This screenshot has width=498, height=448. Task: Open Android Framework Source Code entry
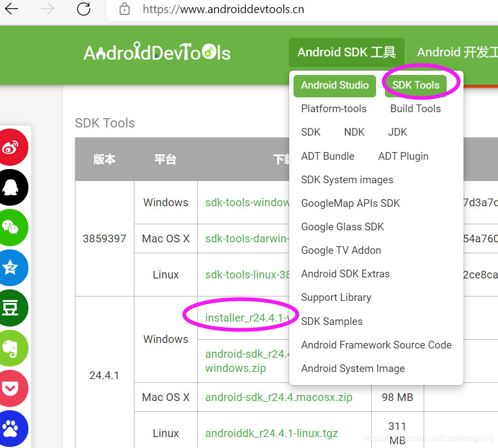(376, 345)
